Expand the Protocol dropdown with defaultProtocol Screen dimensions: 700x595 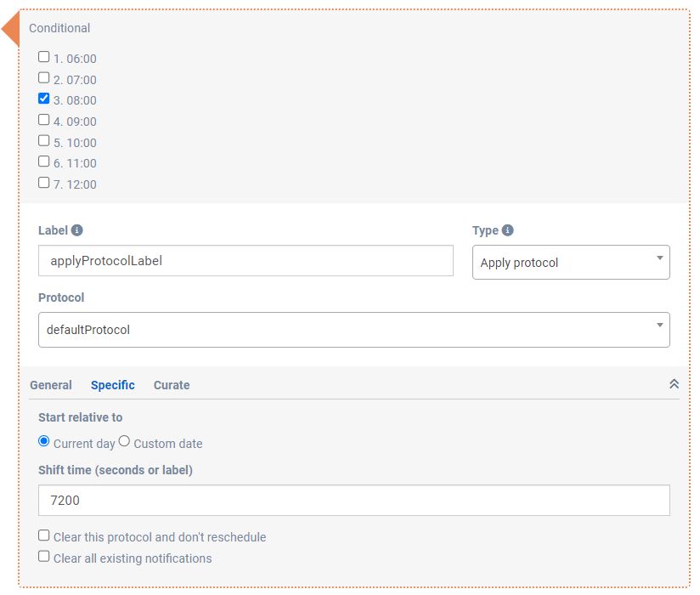[353, 330]
